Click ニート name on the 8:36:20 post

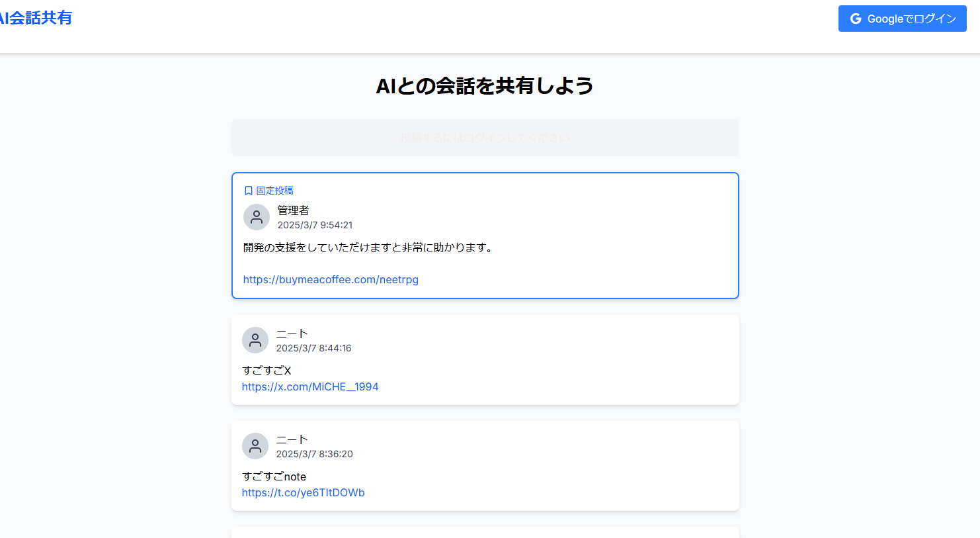[x=292, y=439]
